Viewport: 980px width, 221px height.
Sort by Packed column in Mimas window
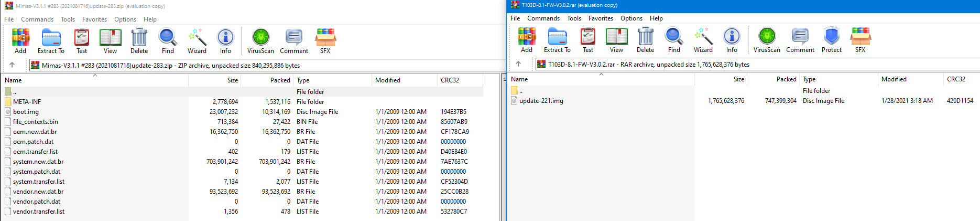pyautogui.click(x=267, y=80)
